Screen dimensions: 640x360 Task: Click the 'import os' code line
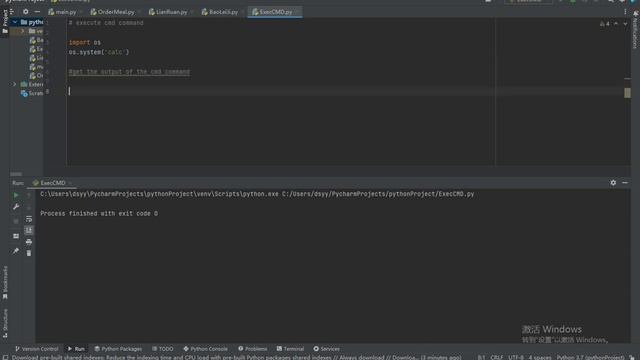(x=84, y=42)
